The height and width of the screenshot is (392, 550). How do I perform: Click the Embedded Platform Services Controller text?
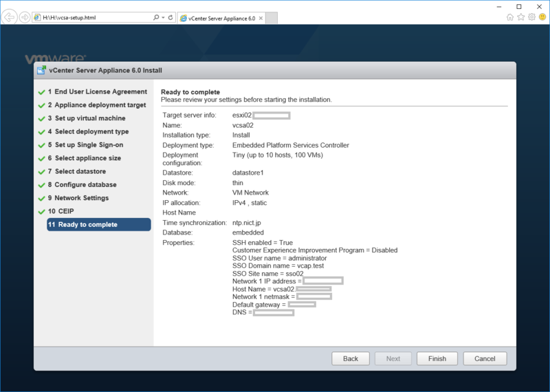tap(290, 145)
